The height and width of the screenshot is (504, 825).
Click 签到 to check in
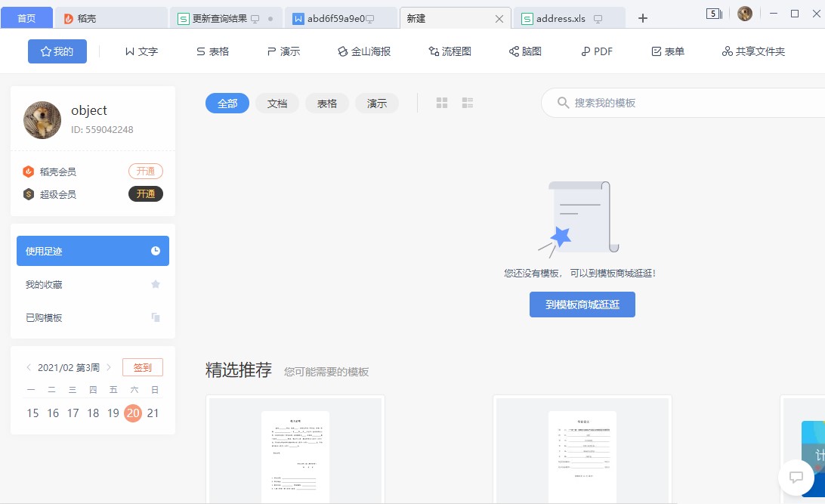click(142, 366)
